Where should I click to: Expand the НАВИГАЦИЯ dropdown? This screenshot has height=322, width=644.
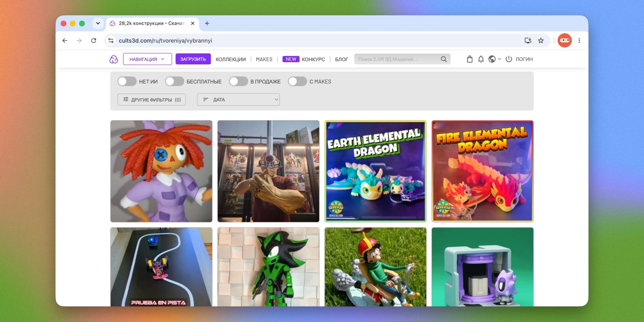tap(147, 59)
